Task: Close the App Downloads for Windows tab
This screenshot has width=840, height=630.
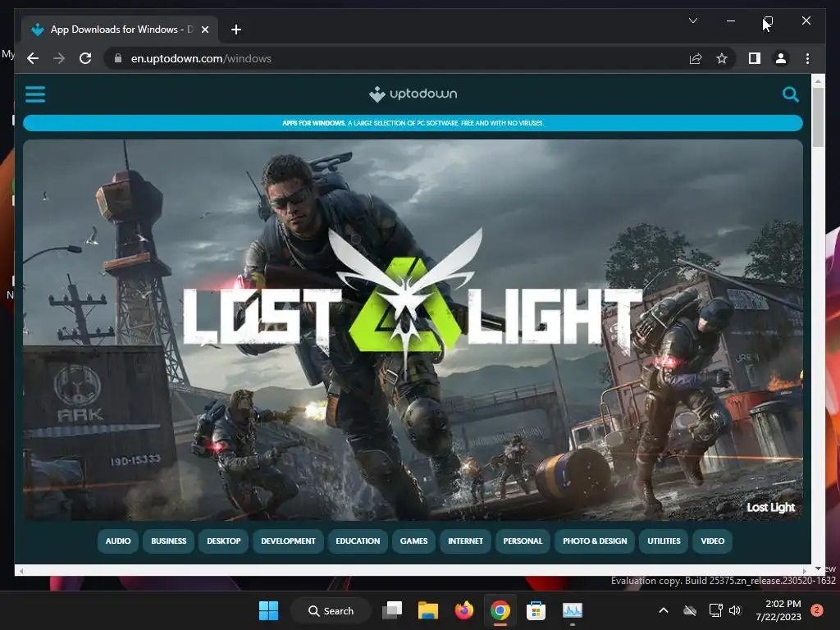Action: click(x=204, y=30)
